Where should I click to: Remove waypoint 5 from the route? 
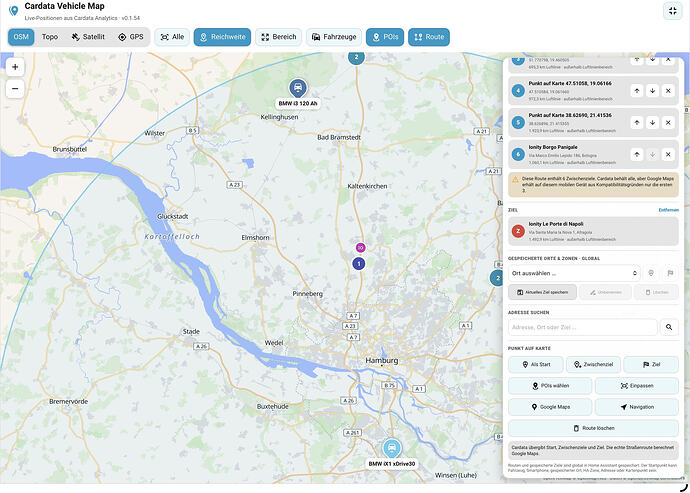[x=668, y=122]
